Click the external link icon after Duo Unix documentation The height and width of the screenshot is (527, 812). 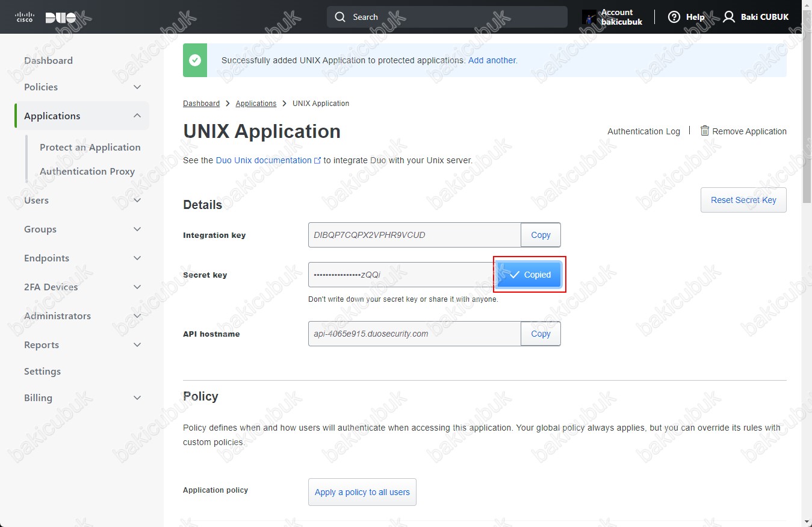[x=317, y=161]
